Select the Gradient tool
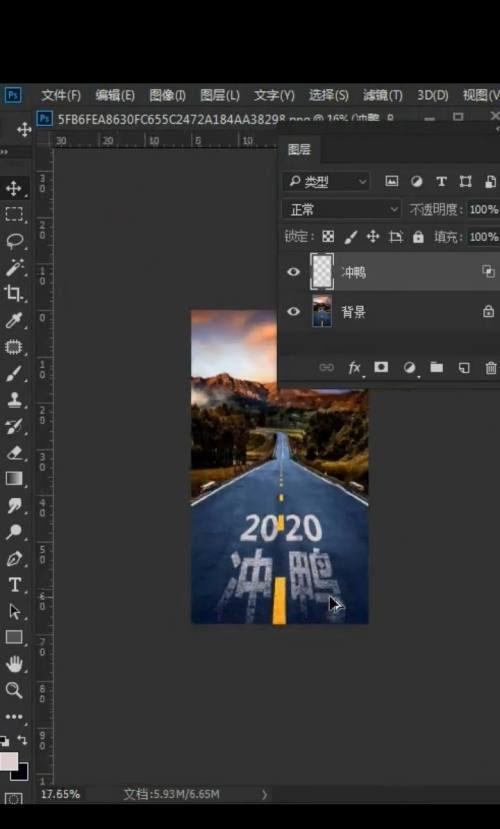Image resolution: width=500 pixels, height=829 pixels. (x=14, y=478)
